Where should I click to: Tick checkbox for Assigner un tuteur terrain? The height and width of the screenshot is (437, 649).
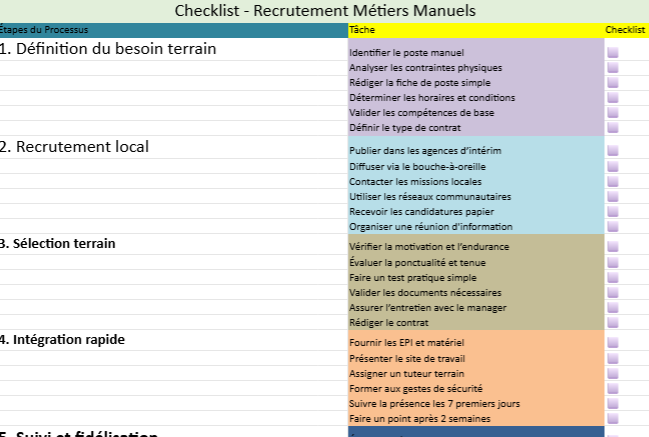[x=613, y=373]
